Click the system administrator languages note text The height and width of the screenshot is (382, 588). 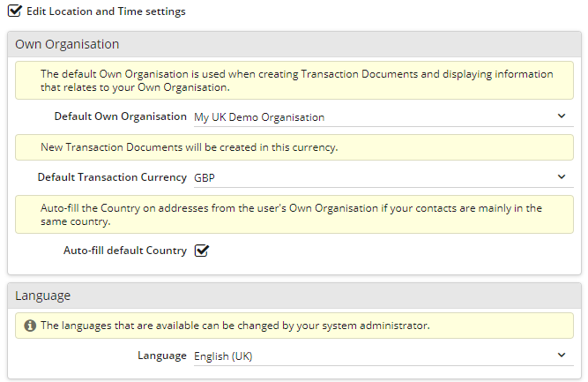(x=235, y=326)
